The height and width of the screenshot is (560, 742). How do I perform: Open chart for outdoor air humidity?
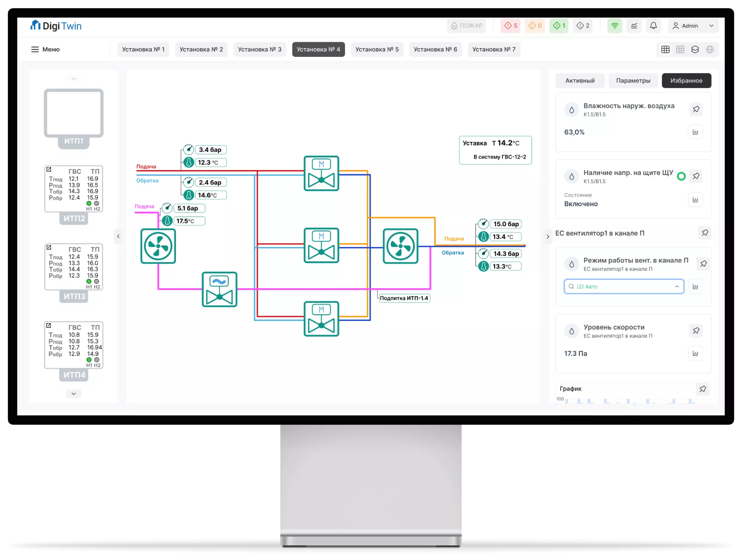[695, 132]
